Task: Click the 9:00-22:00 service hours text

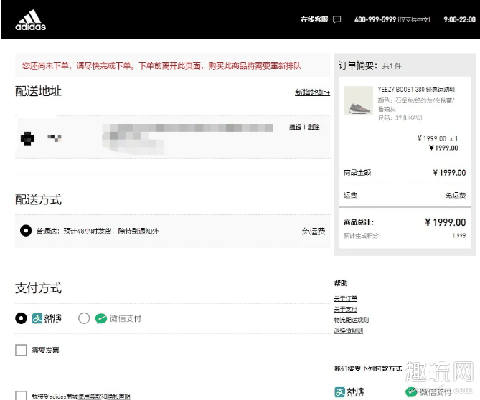Action: point(459,19)
